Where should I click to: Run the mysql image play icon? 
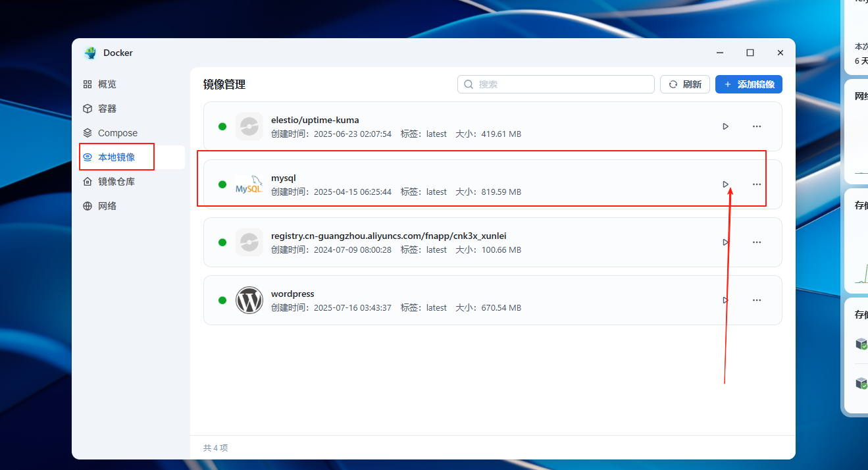click(x=725, y=184)
